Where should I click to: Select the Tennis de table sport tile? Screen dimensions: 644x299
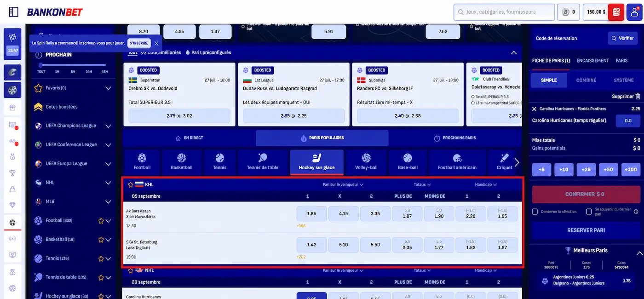point(263,162)
